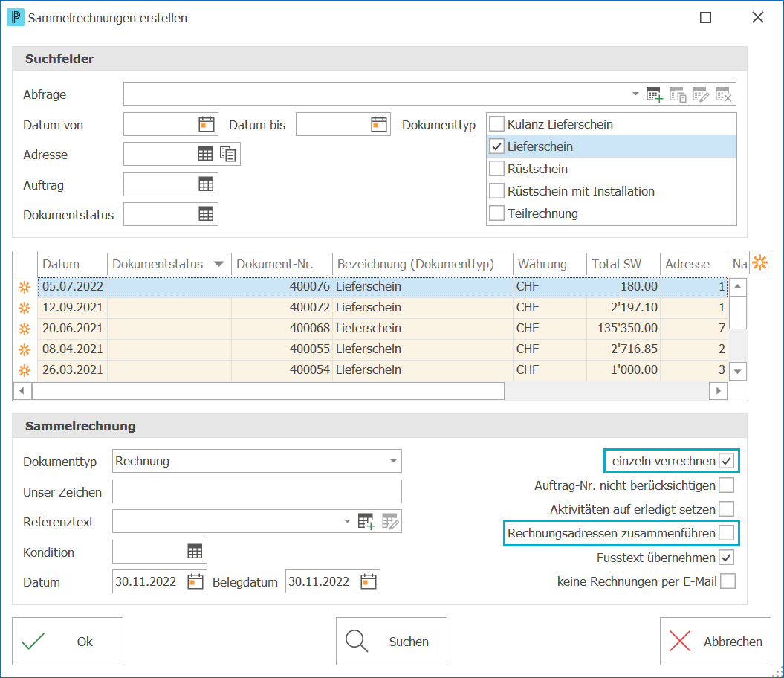Viewport: 784px width, 678px height.
Task: Expand the Abfrage dropdown arrow
Action: point(635,94)
